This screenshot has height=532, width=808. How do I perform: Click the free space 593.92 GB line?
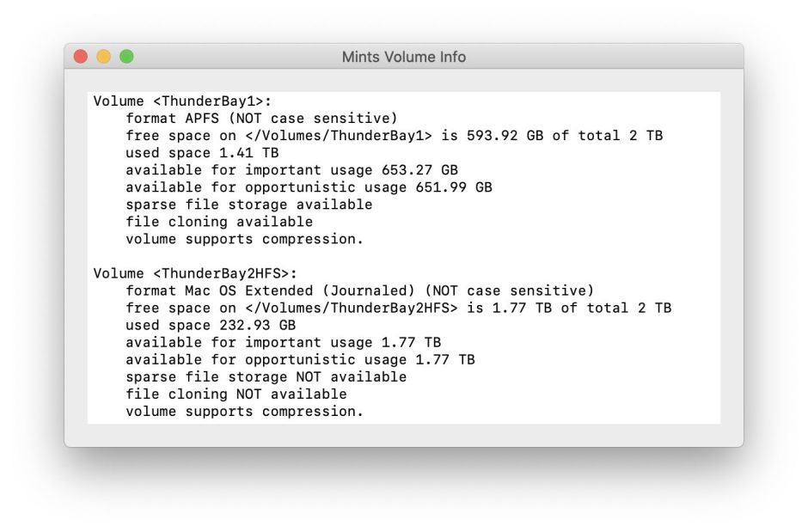[394, 136]
